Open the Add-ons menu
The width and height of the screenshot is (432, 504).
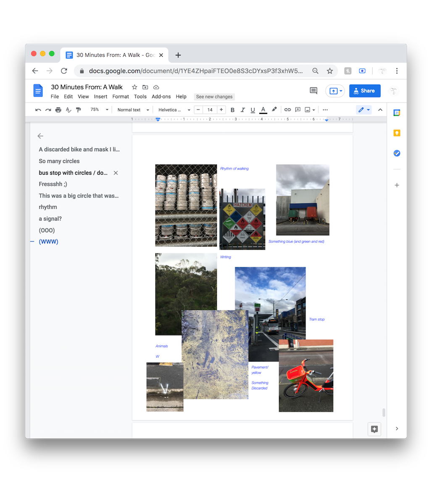click(x=161, y=97)
